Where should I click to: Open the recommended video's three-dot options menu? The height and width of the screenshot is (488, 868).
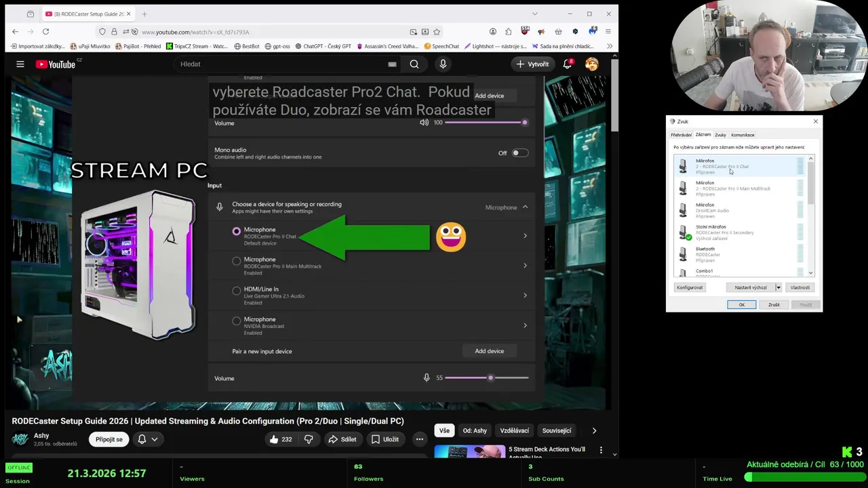tap(601, 449)
